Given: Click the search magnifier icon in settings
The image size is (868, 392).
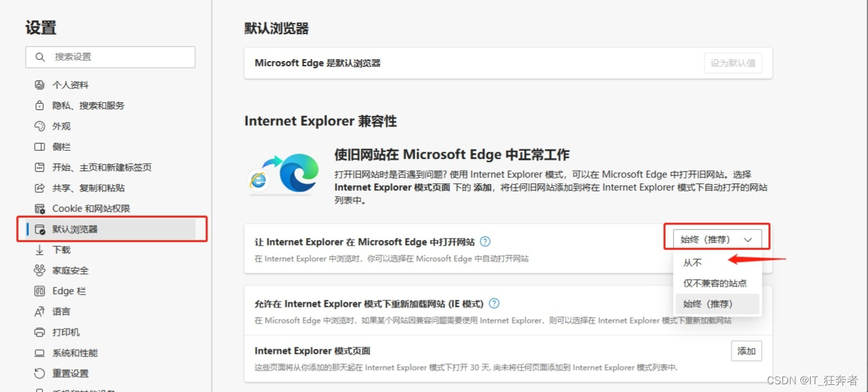Looking at the screenshot, I should pyautogui.click(x=40, y=57).
